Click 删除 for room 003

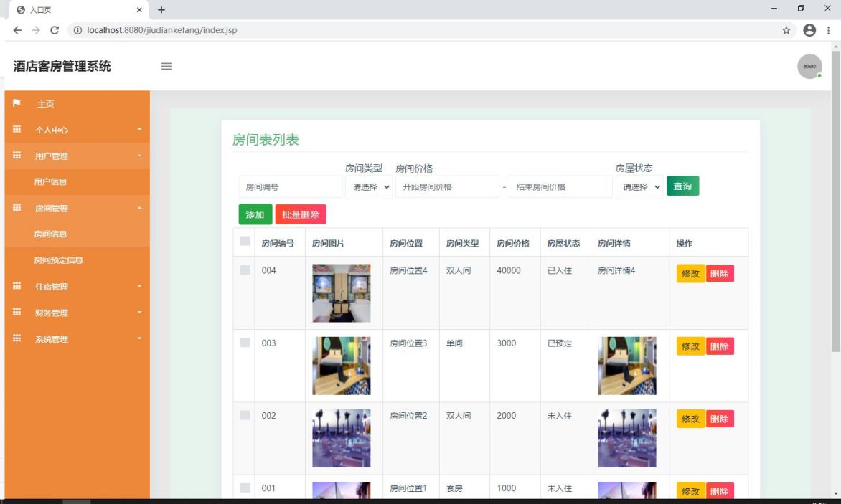coord(720,346)
